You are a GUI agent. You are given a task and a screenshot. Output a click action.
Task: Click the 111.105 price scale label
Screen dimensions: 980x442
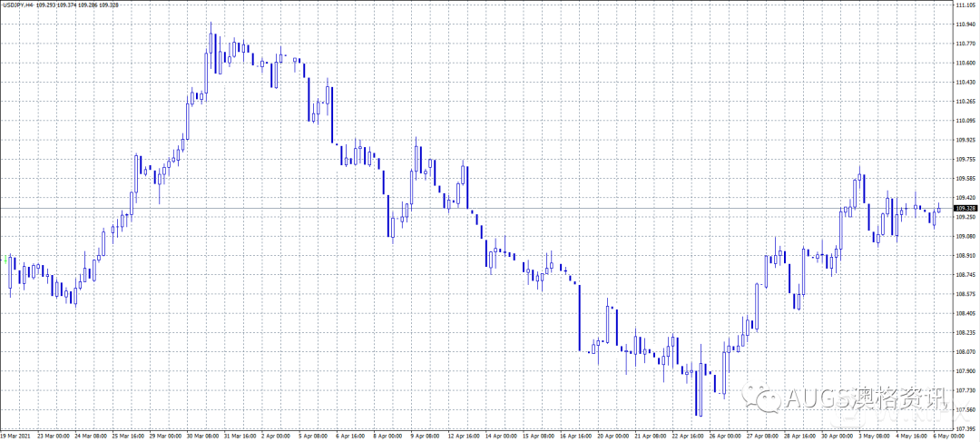pyautogui.click(x=965, y=5)
